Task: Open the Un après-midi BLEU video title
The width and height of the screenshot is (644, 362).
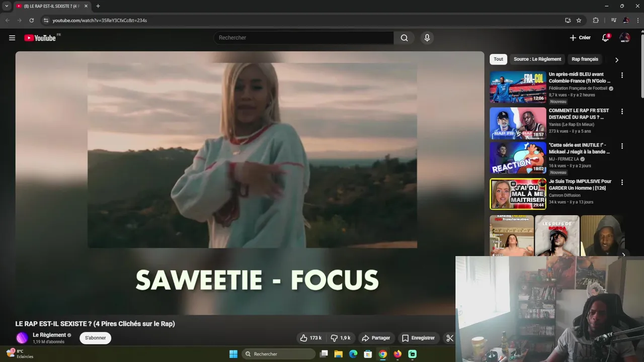Action: tap(580, 77)
